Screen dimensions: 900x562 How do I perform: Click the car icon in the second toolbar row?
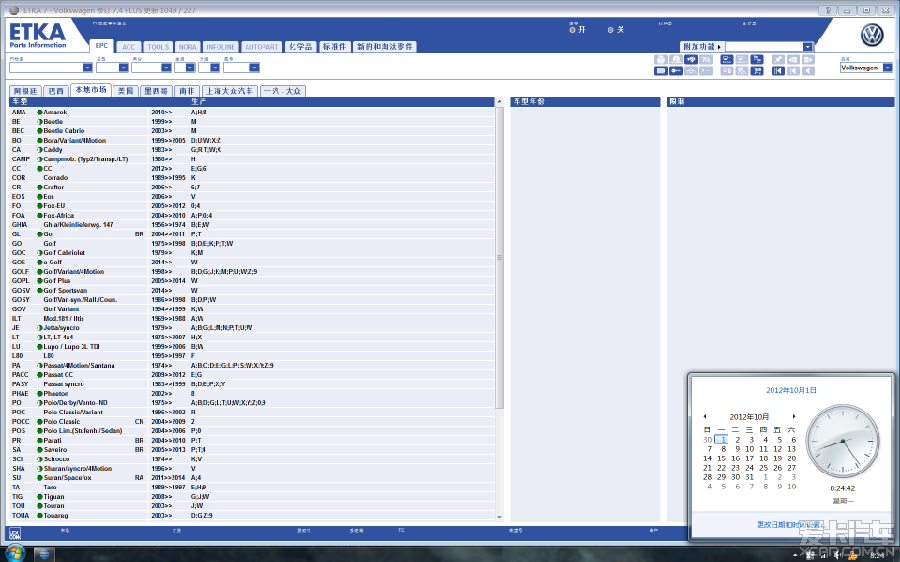point(691,71)
